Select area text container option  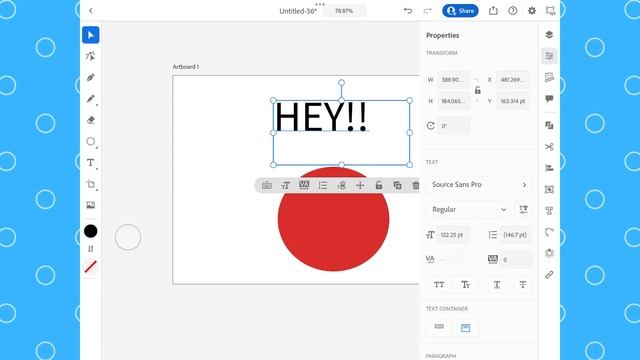pyautogui.click(x=465, y=328)
